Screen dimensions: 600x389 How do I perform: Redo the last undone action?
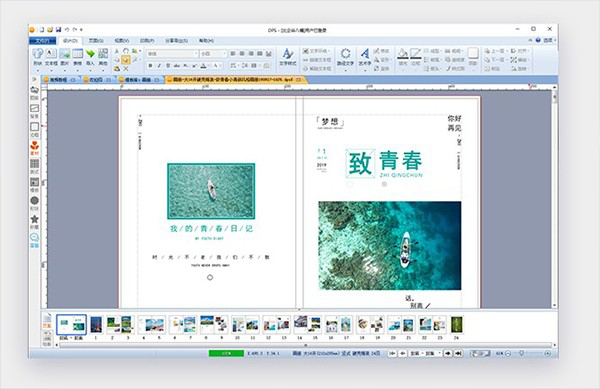click(x=75, y=29)
